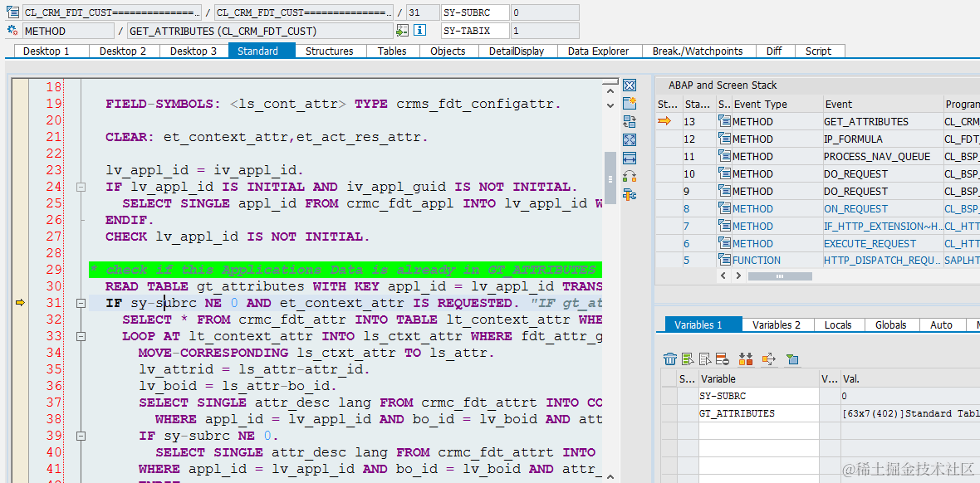Click the delete row icon with minus

click(723, 359)
